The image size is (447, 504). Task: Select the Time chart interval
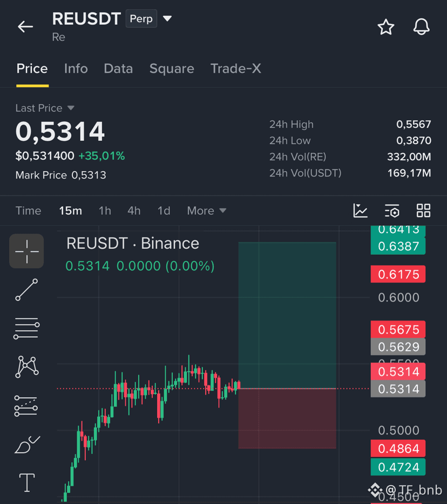point(28,211)
